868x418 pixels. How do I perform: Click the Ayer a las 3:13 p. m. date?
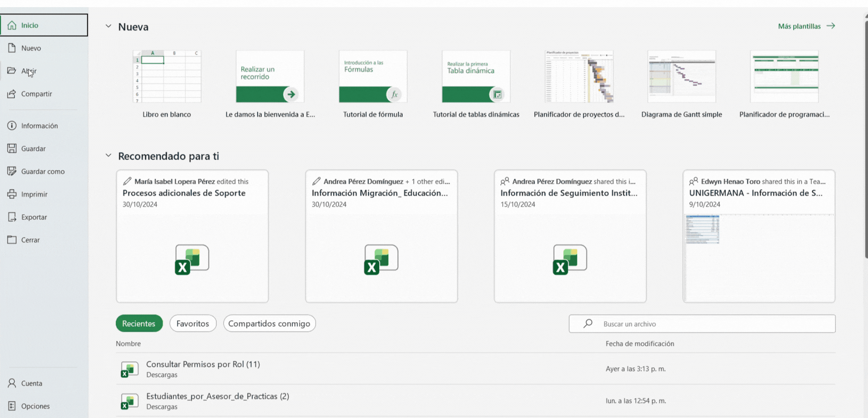635,369
